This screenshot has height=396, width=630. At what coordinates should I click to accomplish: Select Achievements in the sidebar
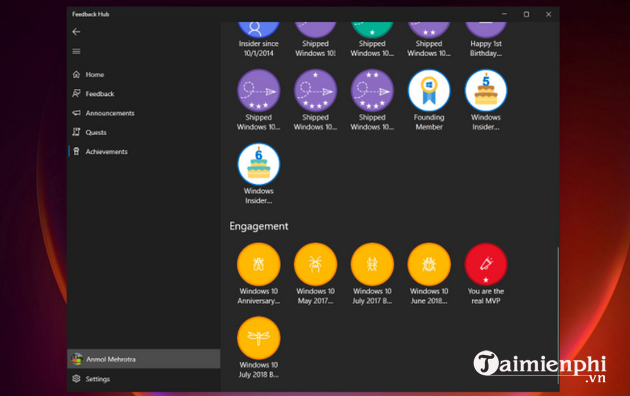click(143, 151)
